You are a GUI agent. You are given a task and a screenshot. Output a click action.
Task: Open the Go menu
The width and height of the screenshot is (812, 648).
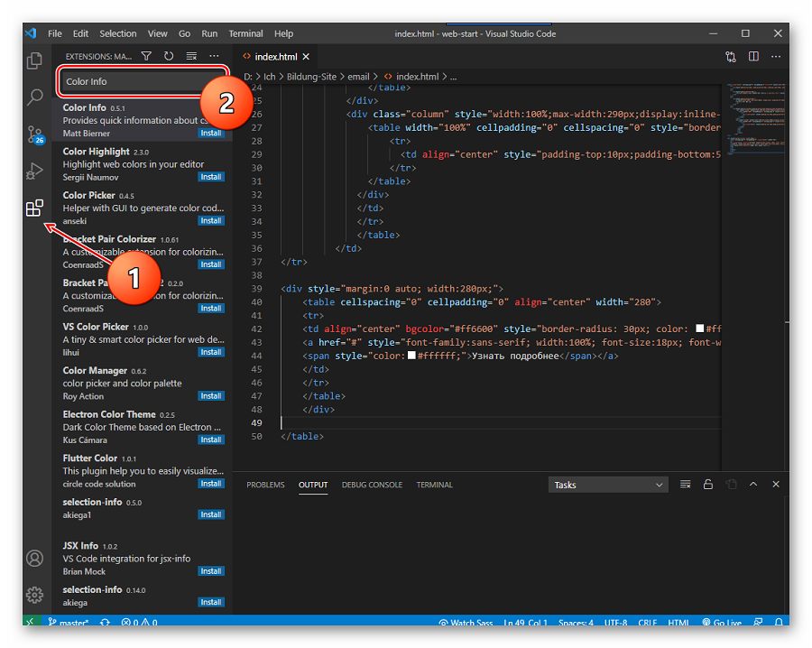(x=184, y=33)
